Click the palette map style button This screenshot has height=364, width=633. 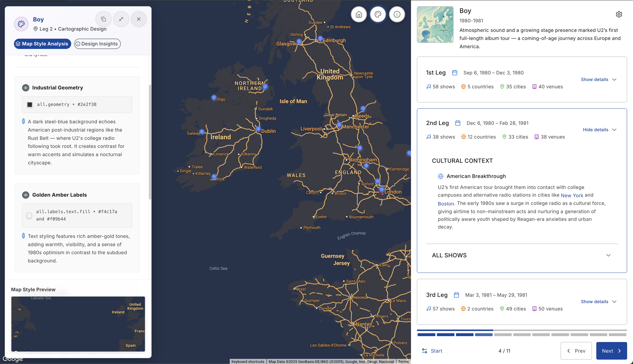pyautogui.click(x=378, y=14)
